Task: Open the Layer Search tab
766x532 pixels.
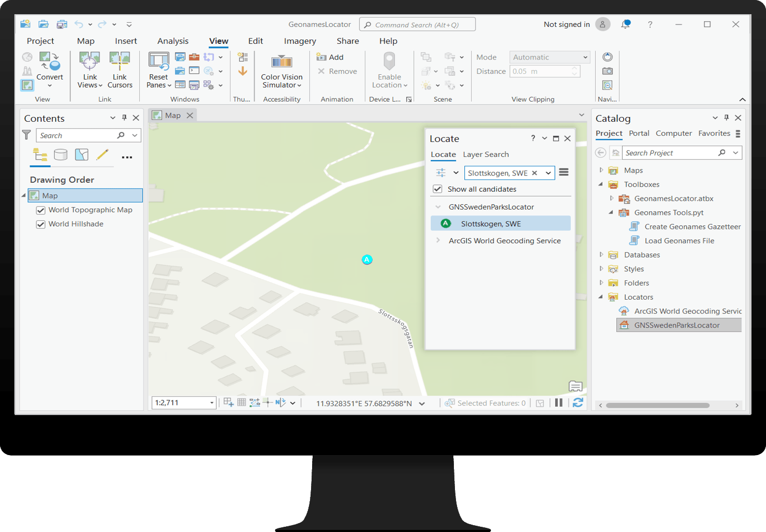Action: click(486, 154)
